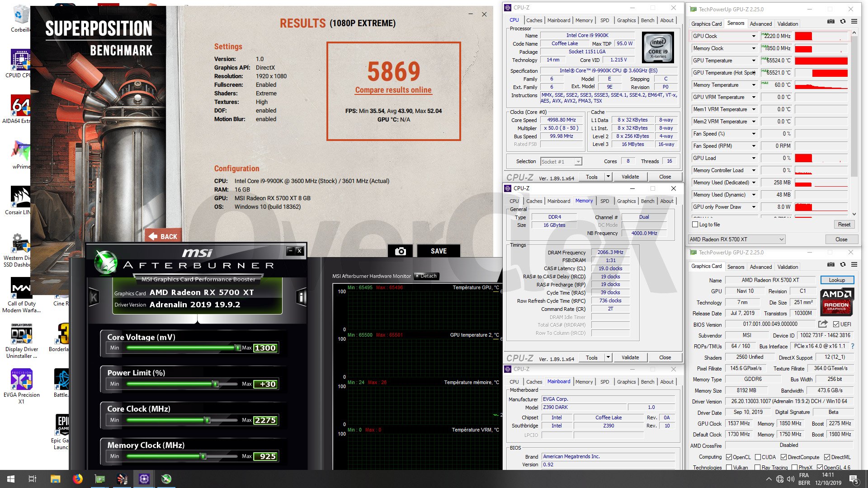
Task: Click the BIOS export share icon
Action: pyautogui.click(x=823, y=324)
